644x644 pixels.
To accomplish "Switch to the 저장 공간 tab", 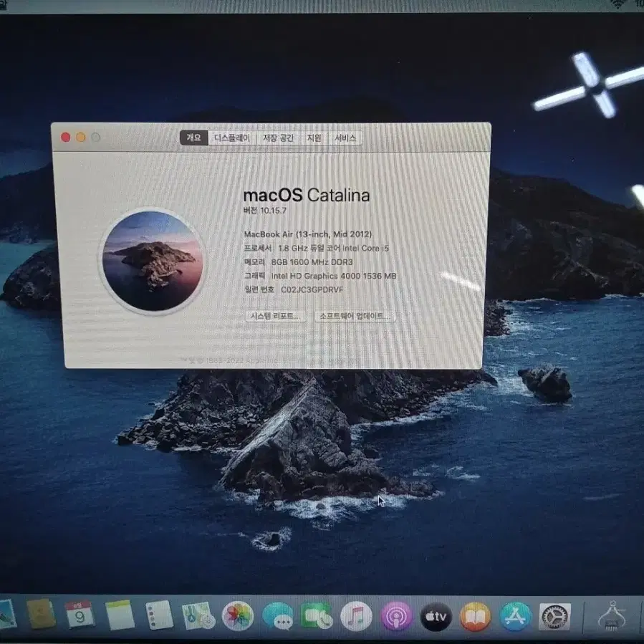I will pos(279,138).
